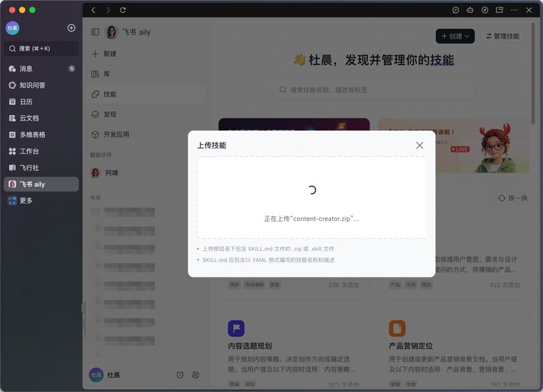Select 飞书 aily in the left sidebar
The height and width of the screenshot is (392, 543).
(x=41, y=184)
